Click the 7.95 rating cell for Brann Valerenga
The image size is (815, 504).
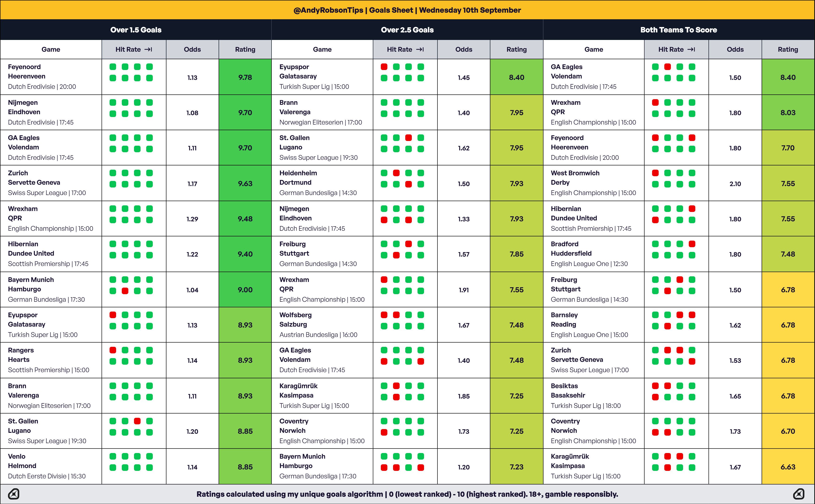coord(516,112)
